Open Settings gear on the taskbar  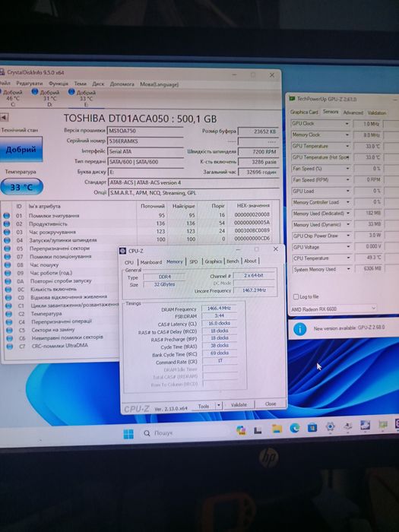pos(330,426)
